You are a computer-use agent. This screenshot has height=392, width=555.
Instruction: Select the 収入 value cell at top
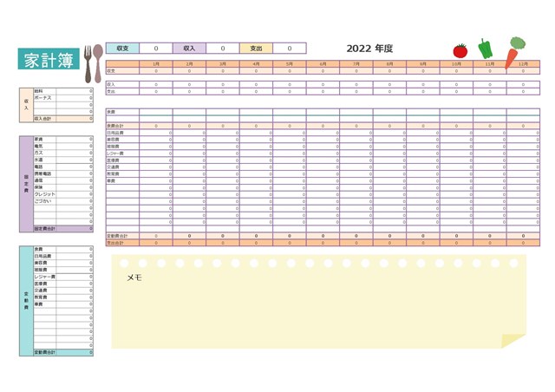point(223,49)
